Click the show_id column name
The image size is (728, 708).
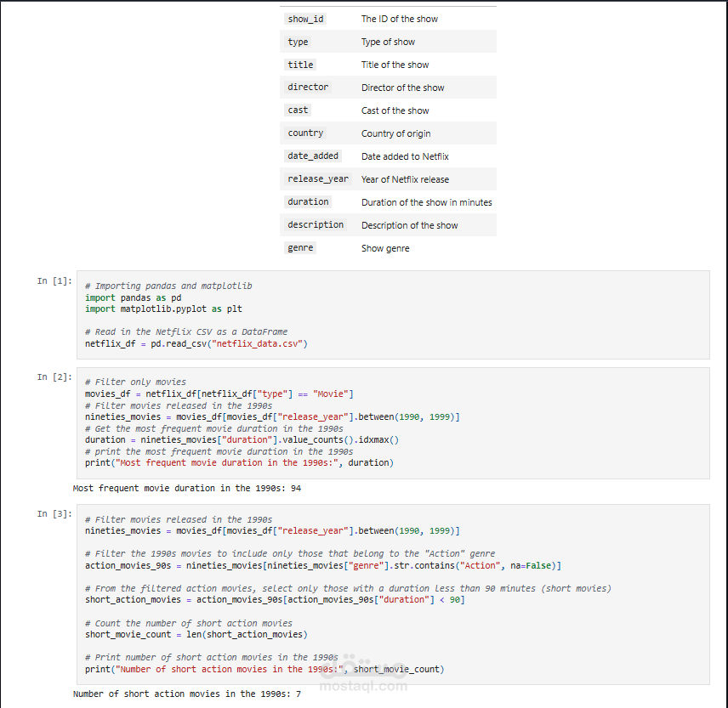[x=305, y=19]
